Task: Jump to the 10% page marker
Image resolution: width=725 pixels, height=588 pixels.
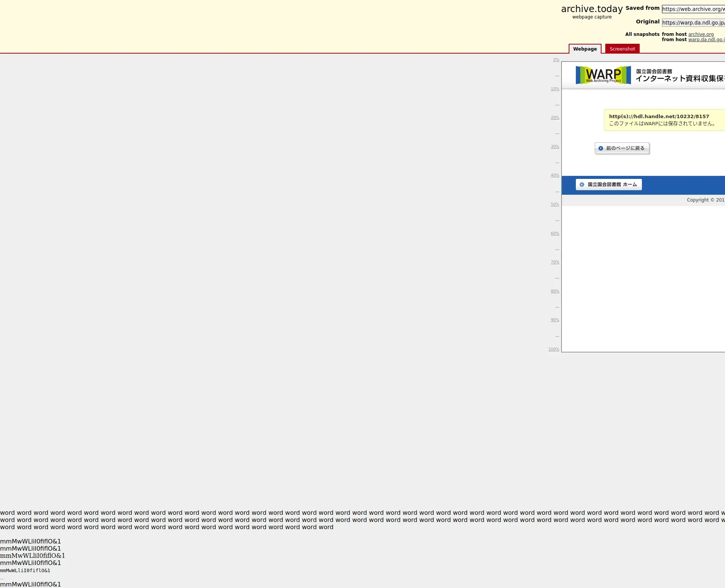Action: coord(555,89)
